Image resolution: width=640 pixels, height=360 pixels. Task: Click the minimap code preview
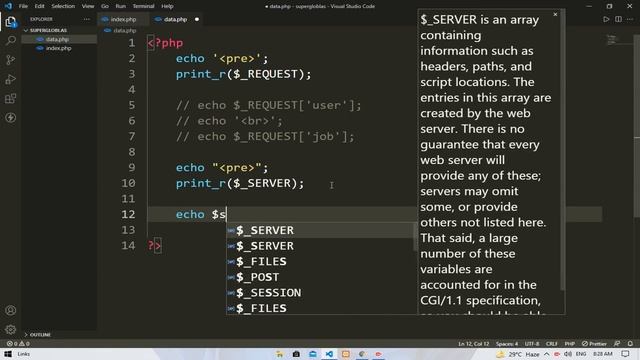pyautogui.click(x=611, y=40)
